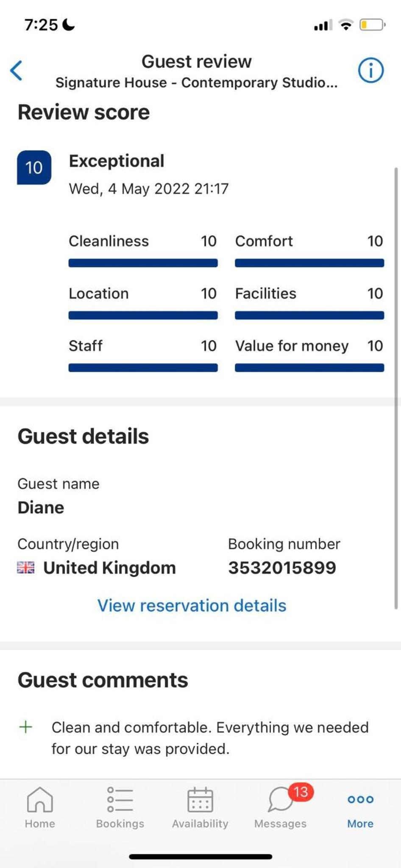Click the vertical scrollbar on the right
The width and height of the screenshot is (401, 868).
pos(396,388)
